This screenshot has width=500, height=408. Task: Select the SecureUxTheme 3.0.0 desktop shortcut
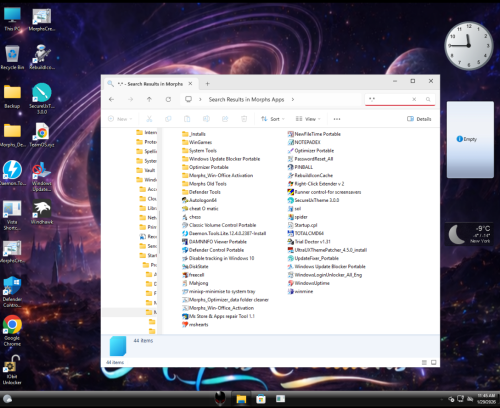point(42,98)
